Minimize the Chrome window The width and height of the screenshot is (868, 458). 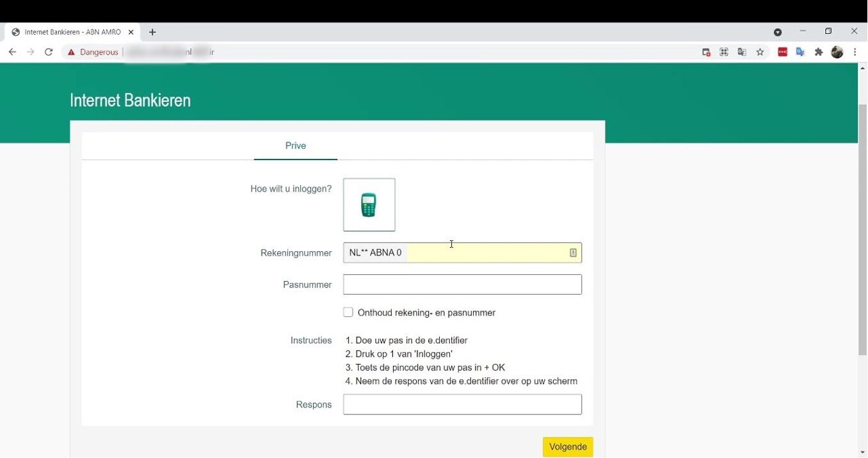pos(803,31)
